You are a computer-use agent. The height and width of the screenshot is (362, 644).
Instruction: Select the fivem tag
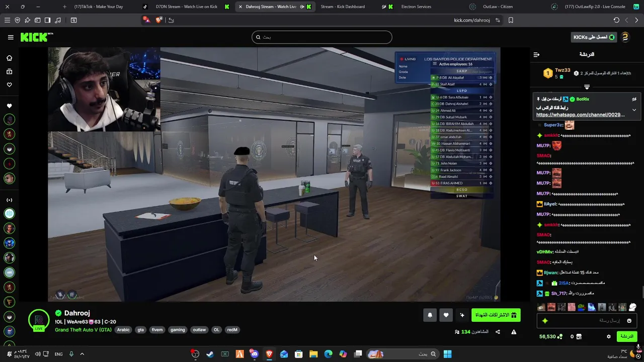[157, 330]
